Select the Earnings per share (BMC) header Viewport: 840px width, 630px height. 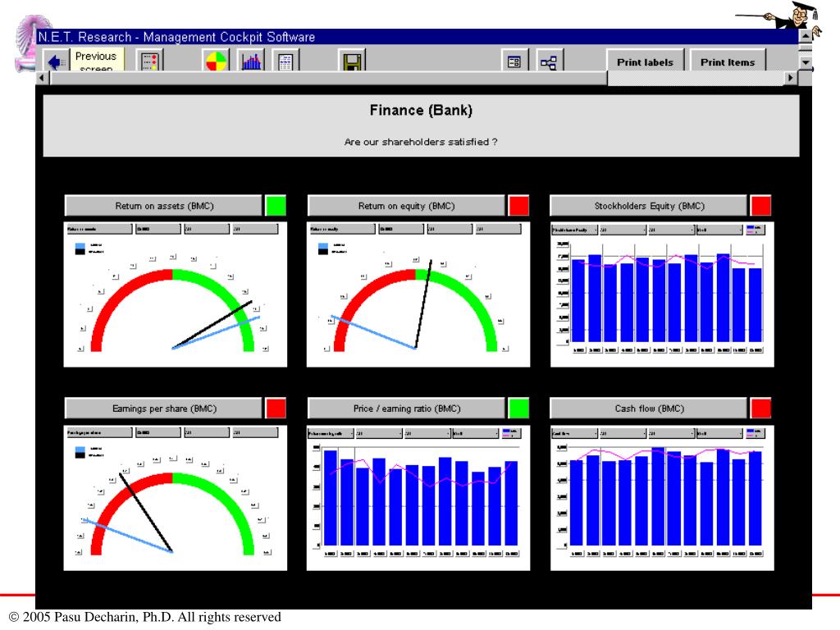164,409
